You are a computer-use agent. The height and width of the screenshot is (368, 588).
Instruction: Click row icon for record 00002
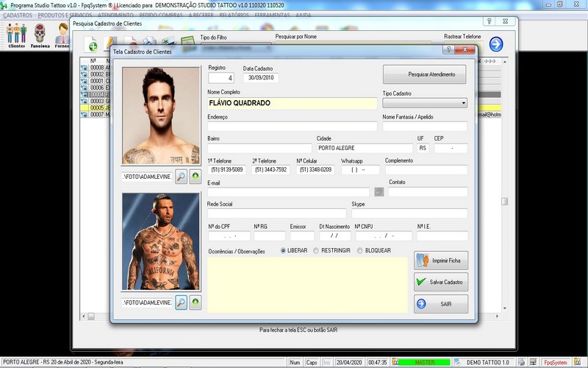click(84, 74)
